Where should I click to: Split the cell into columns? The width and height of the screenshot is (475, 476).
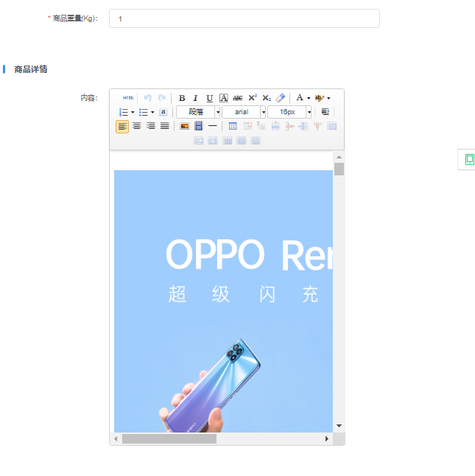point(256,141)
